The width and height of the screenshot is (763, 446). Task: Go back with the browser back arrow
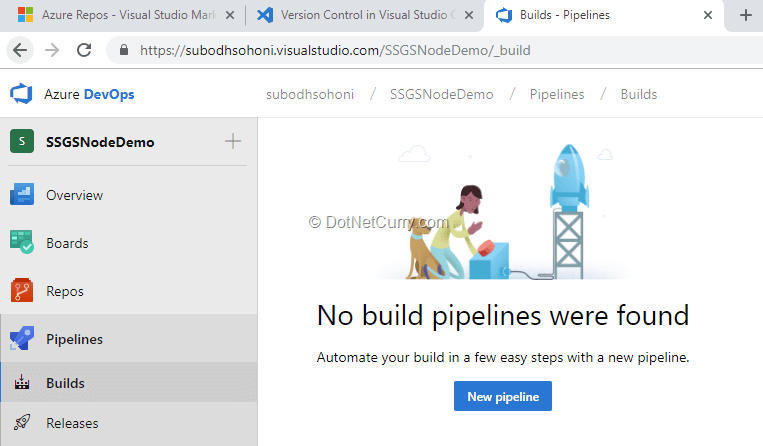[20, 50]
